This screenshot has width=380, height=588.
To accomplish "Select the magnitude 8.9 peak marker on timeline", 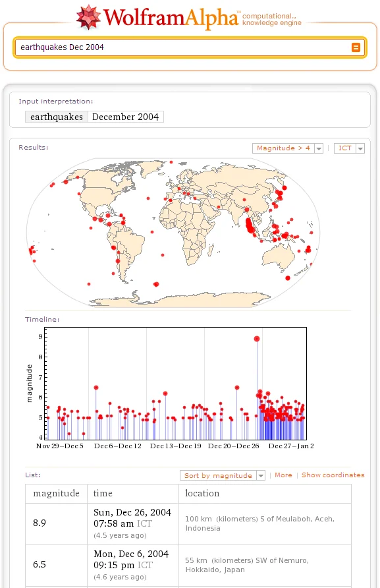I will 257,339.
